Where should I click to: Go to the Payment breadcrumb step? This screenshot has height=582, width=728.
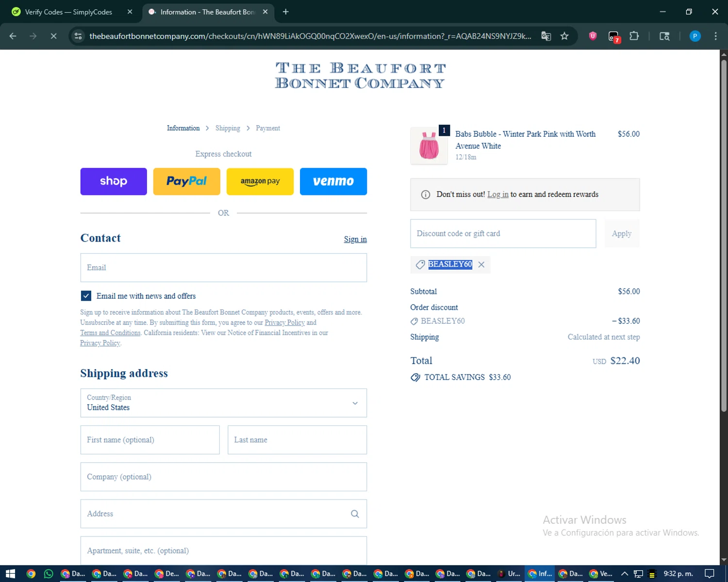268,128
